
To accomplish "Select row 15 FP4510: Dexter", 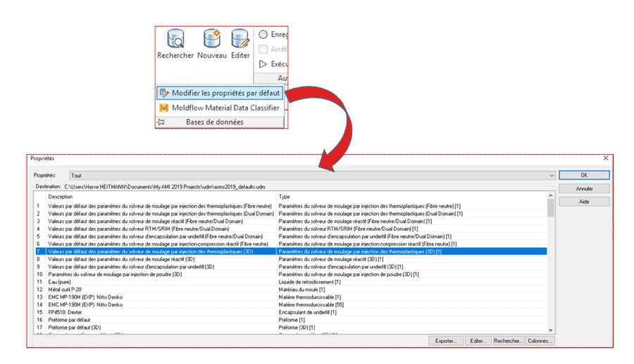I will coord(291,313).
